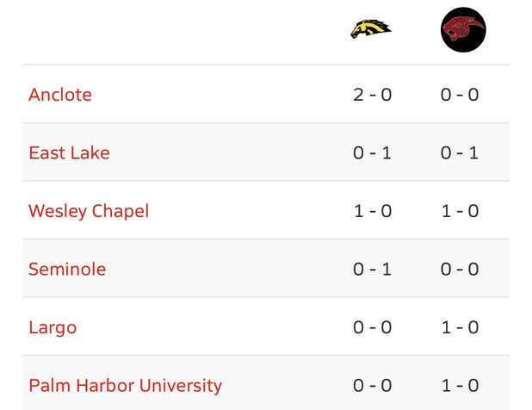Select panther's 0 - 1 record versus East Lake
Viewport: 532px width, 410px height.
[x=460, y=152]
